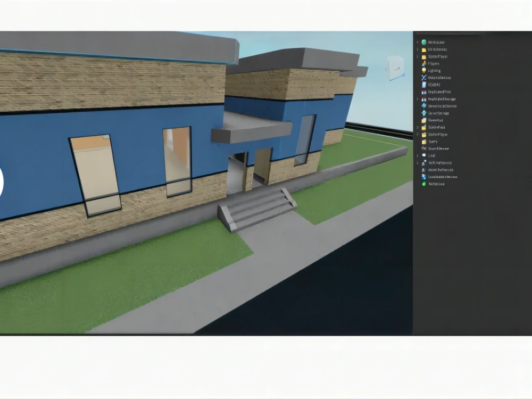Expand the ReplicatedStorage tree node
532x399 pixels.
(x=417, y=99)
